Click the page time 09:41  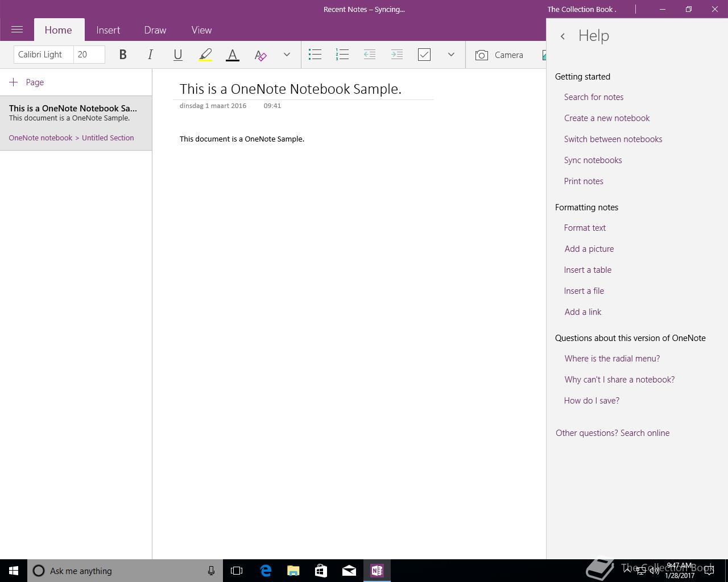[x=272, y=106]
